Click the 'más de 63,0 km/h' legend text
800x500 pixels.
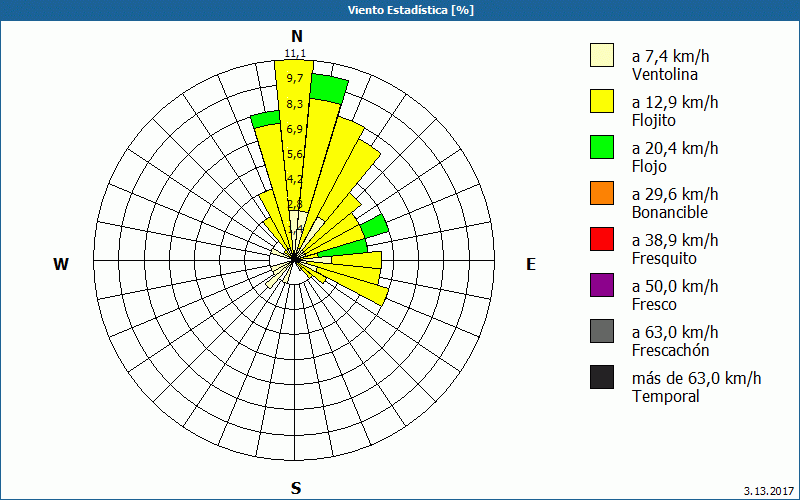[x=696, y=378]
